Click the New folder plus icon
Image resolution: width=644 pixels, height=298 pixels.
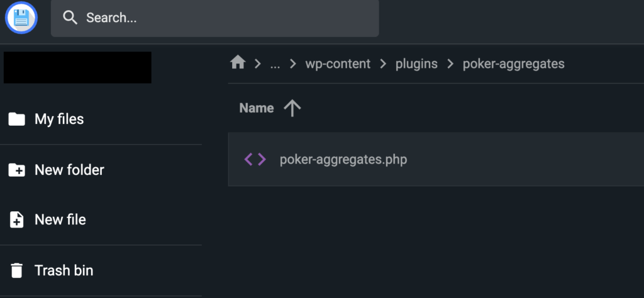(x=17, y=170)
